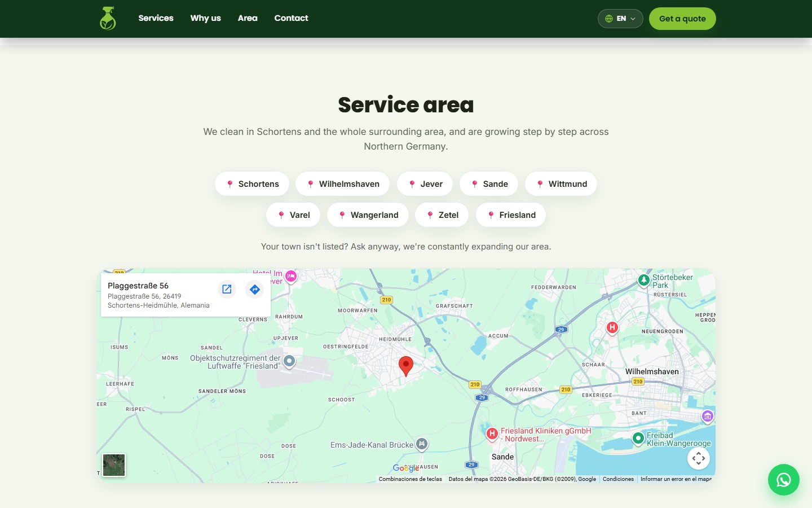
Task: Click the Plaggestraße 56 address title
Action: tap(138, 286)
